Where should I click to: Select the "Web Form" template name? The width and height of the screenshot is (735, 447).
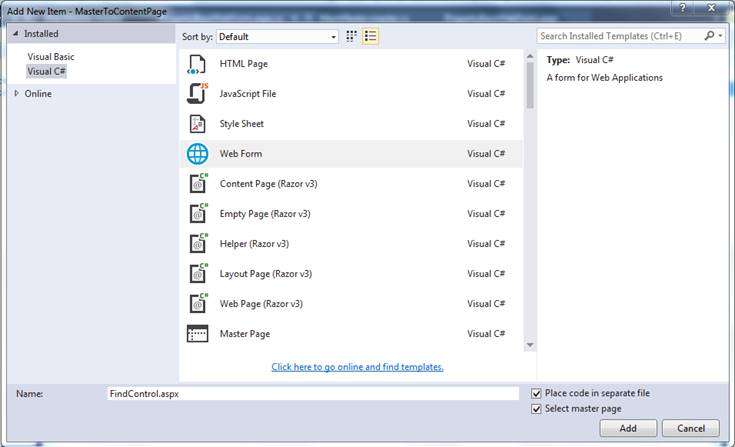coord(241,154)
